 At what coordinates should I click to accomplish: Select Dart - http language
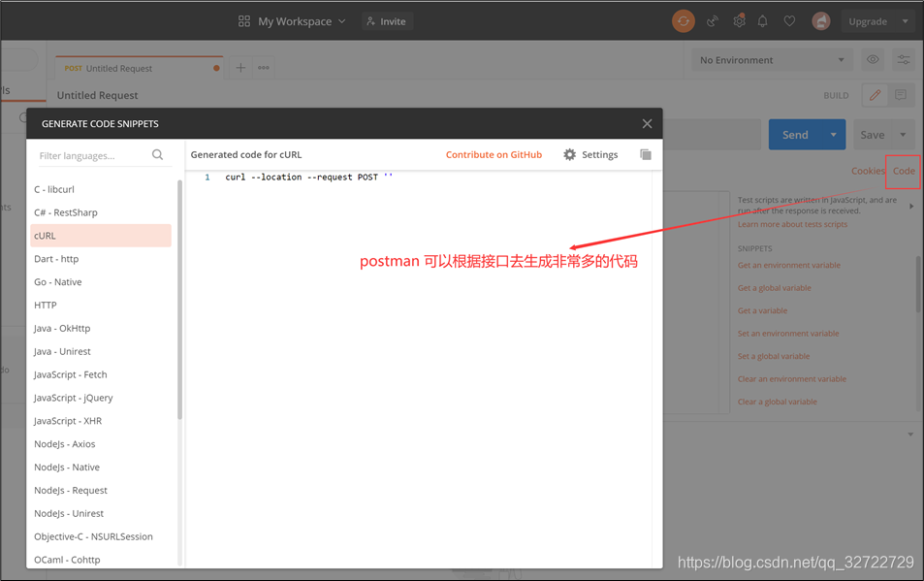click(x=101, y=259)
